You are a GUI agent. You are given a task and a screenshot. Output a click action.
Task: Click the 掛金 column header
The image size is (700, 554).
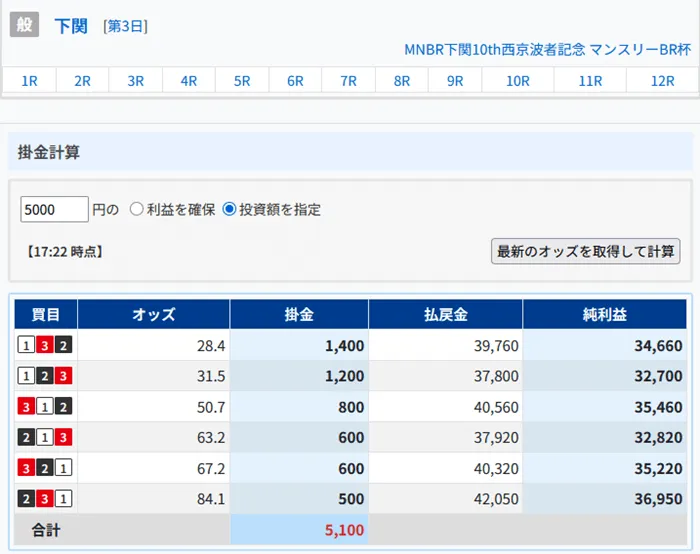299,314
